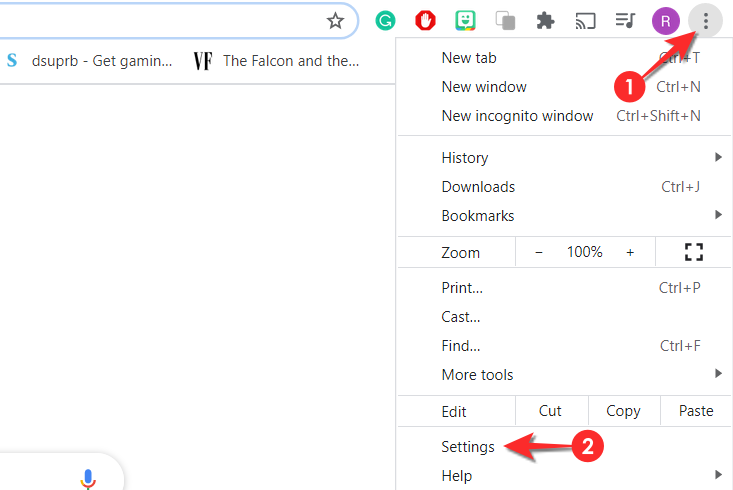Bookmark this page with the star icon
The width and height of the screenshot is (733, 490).
click(335, 21)
